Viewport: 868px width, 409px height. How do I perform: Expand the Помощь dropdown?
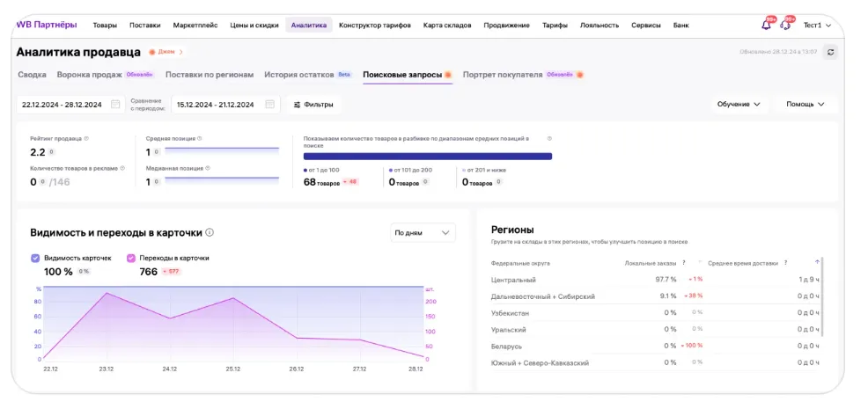click(805, 104)
